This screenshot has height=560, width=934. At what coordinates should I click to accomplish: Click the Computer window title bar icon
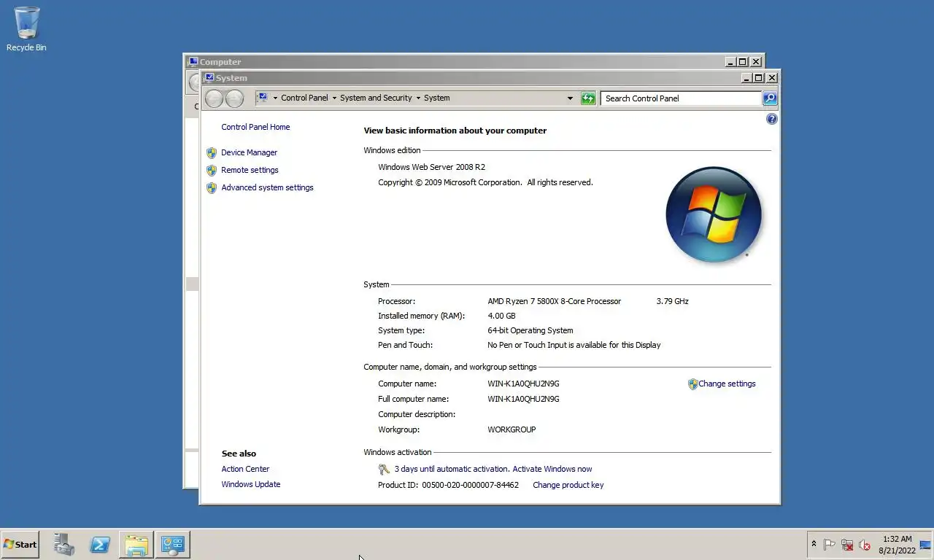[193, 61]
